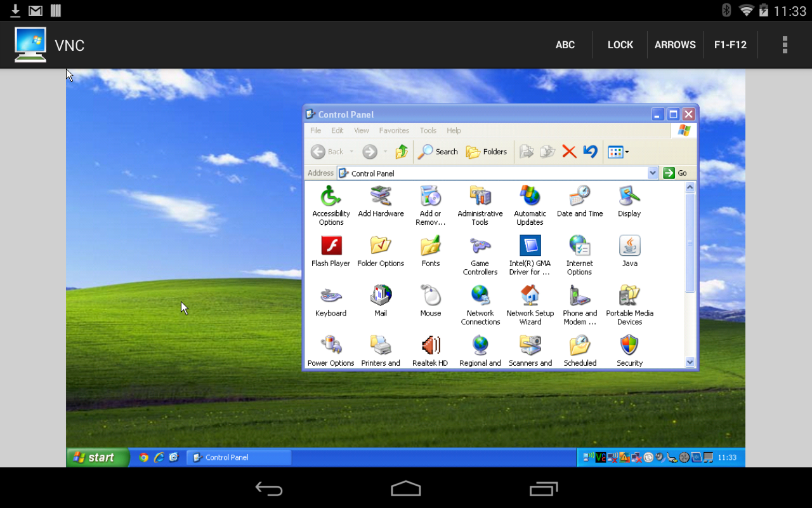Open the Mouse settings icon
The height and width of the screenshot is (508, 812).
point(430,297)
